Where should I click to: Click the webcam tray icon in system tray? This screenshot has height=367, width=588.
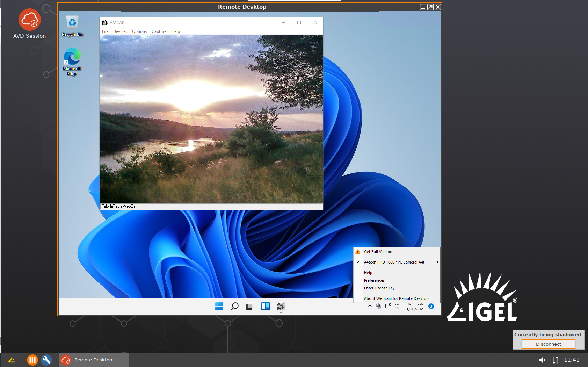(x=379, y=306)
